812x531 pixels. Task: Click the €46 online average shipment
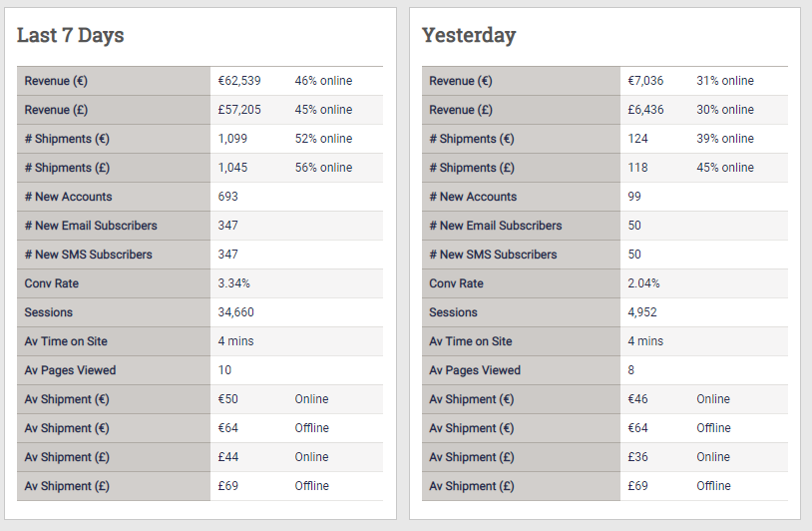coord(637,399)
